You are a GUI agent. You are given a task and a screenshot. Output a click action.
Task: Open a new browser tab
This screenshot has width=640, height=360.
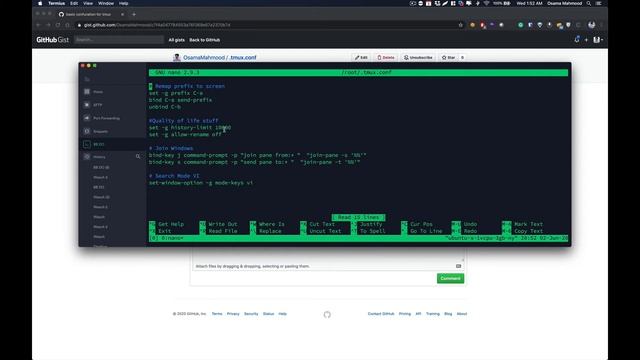click(x=134, y=14)
